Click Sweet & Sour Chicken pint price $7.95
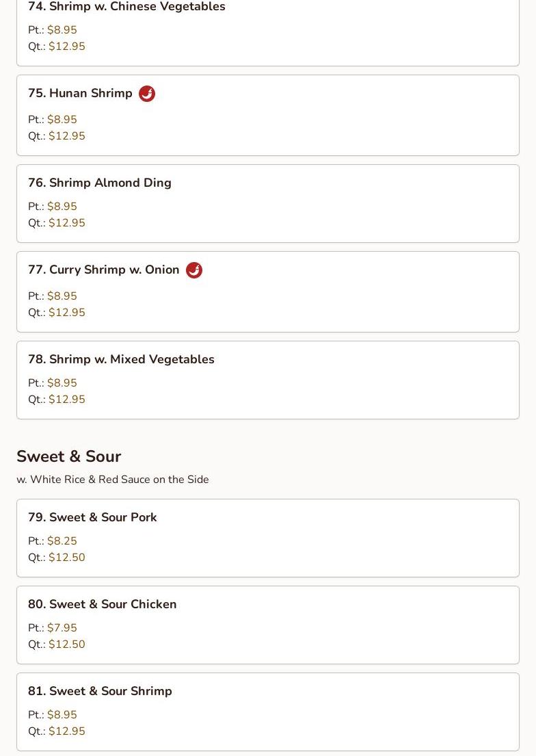The width and height of the screenshot is (536, 756). click(x=62, y=627)
